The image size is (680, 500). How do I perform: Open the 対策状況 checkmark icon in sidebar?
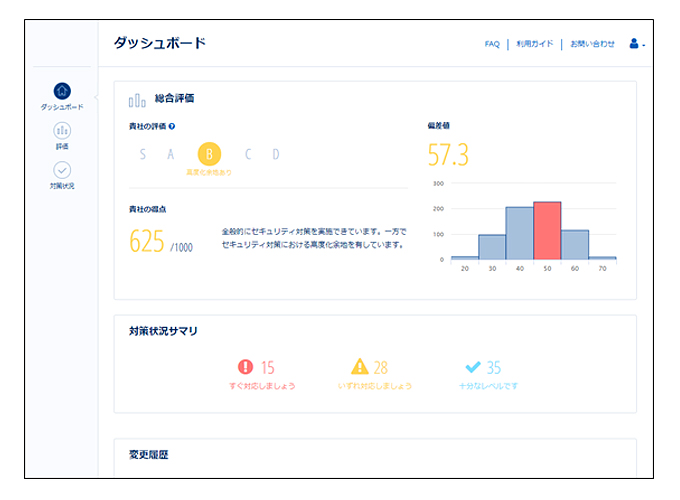62,170
